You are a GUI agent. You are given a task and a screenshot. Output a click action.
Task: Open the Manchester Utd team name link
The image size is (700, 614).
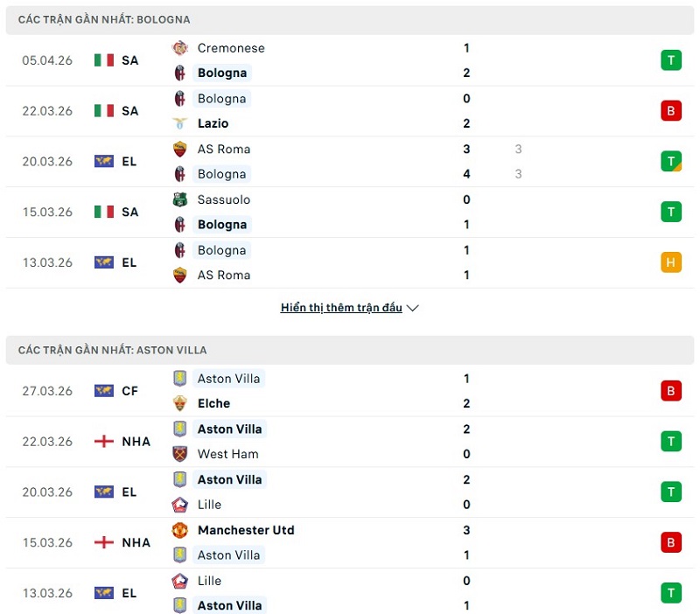coord(246,530)
